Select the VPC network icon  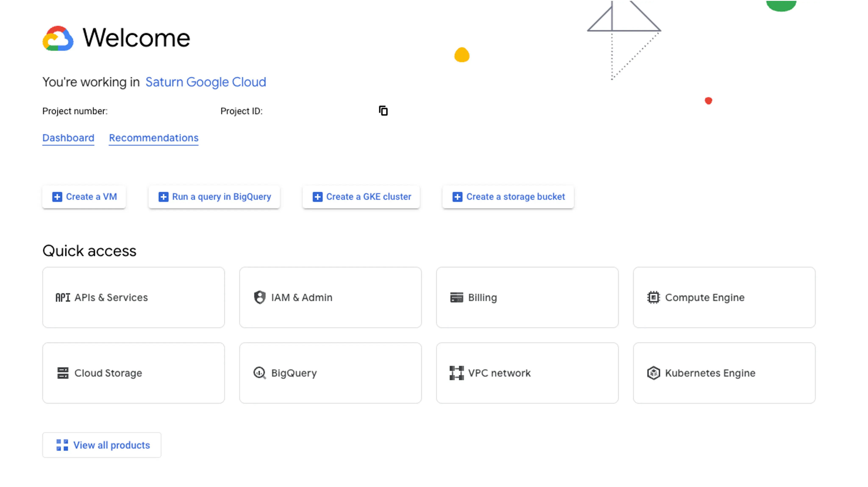tap(457, 372)
